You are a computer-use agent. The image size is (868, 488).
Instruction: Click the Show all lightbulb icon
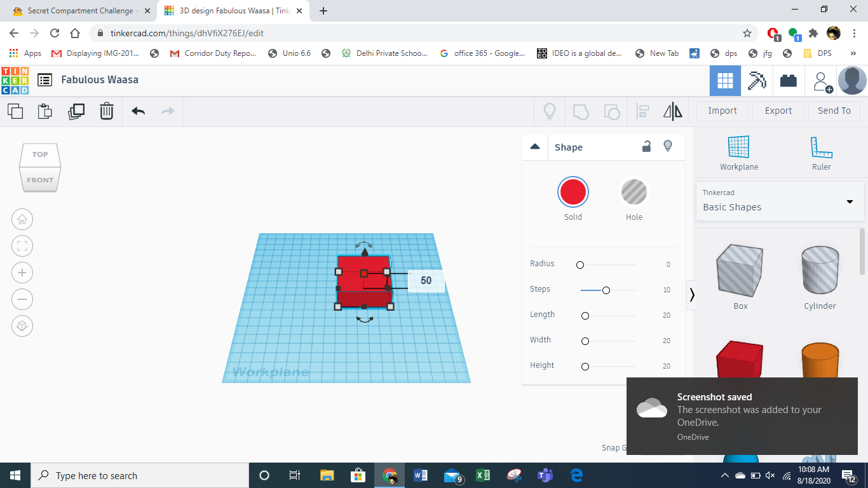point(550,111)
